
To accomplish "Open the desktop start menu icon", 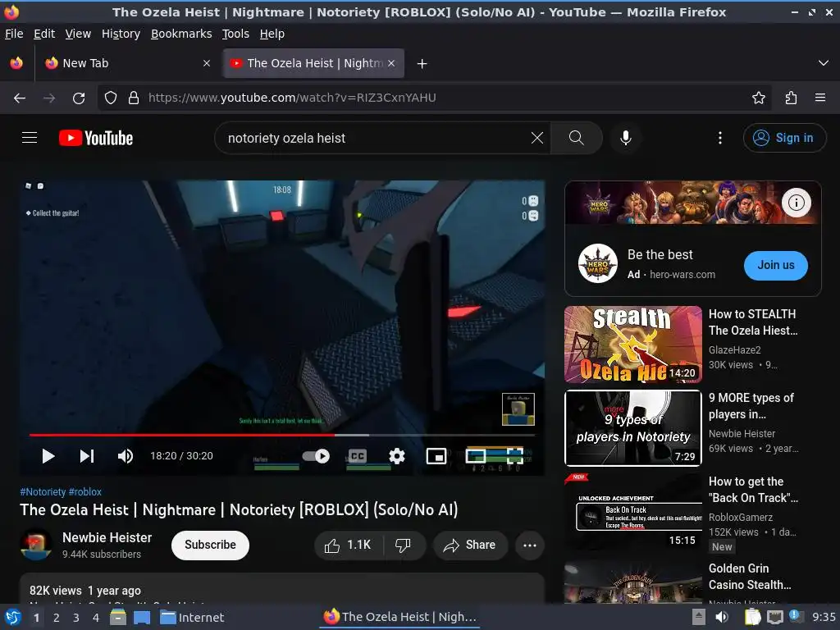I will click(x=12, y=617).
